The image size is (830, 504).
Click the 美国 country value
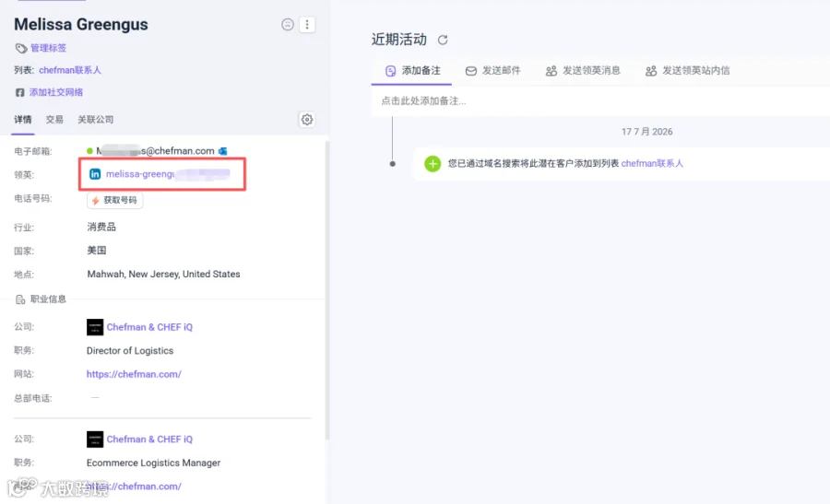pos(96,250)
